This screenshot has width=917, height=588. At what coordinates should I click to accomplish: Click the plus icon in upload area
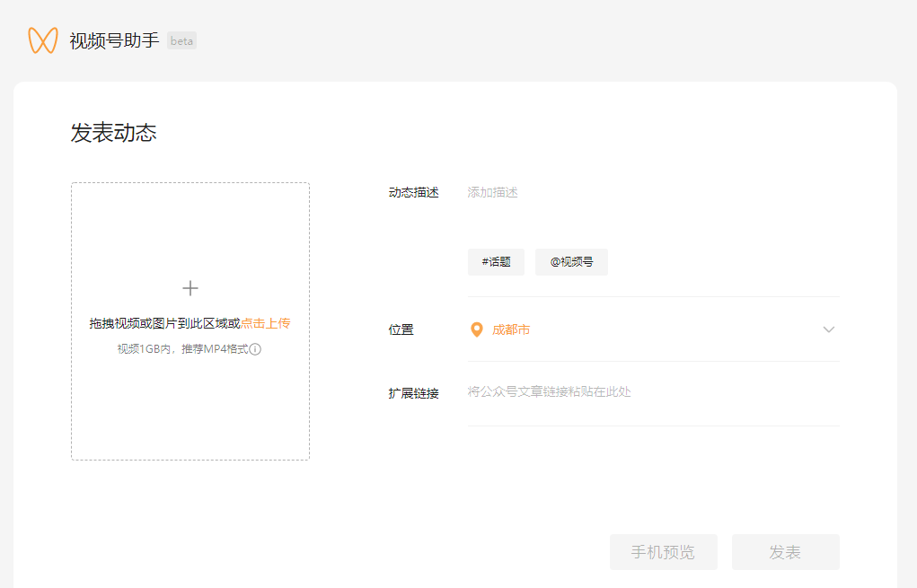point(190,288)
